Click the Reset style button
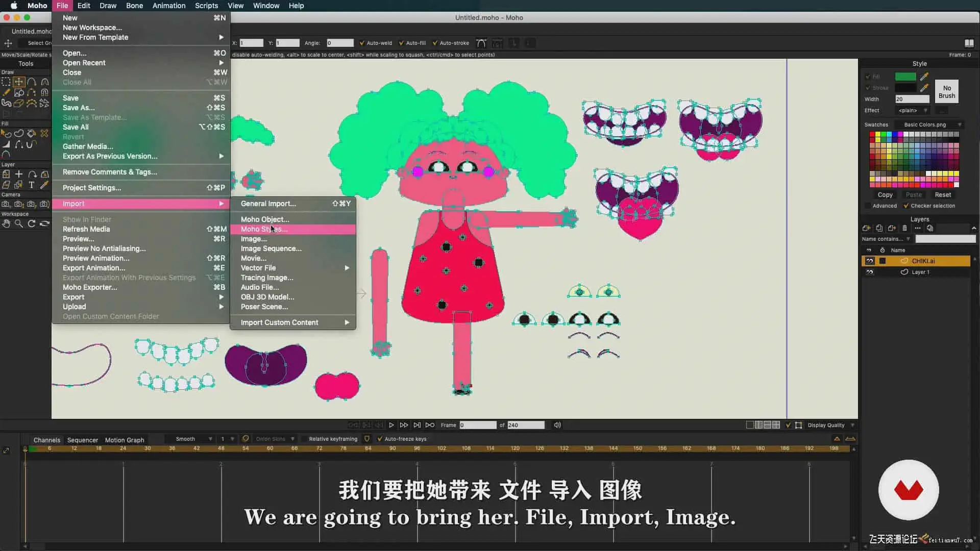980x551 pixels. pyautogui.click(x=943, y=195)
